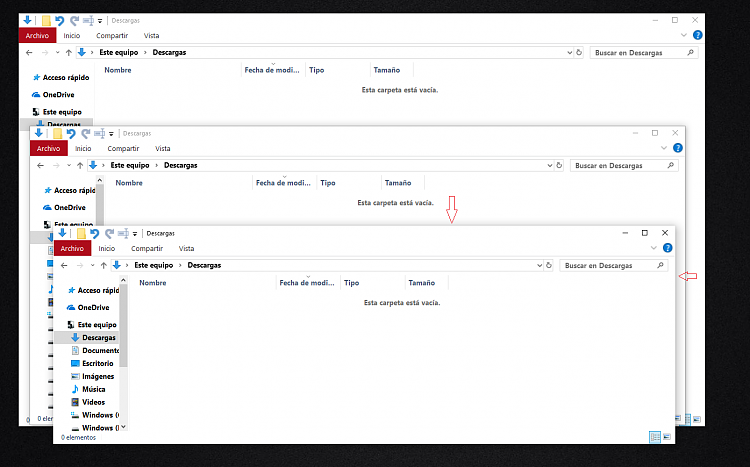
Task: Open the address bar history dropdown in the middle window
Action: 550,165
